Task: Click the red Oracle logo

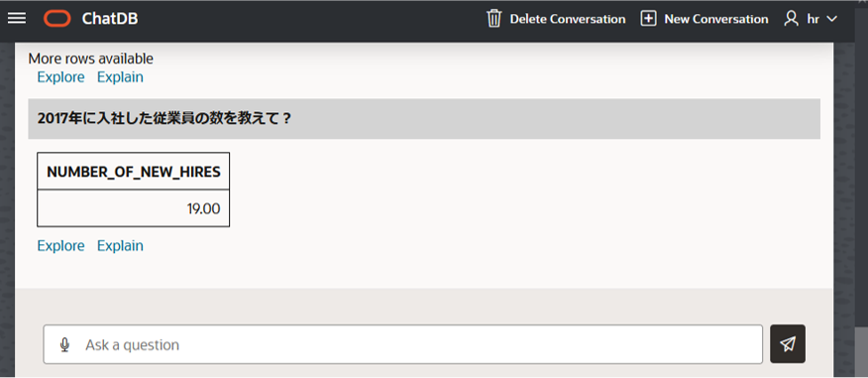Action: (57, 19)
